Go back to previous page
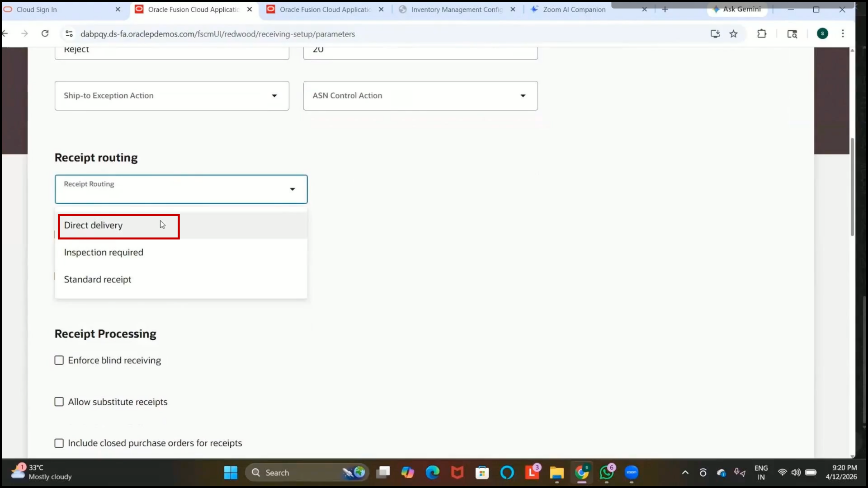Screen dimensions: 868x488 tap(5, 34)
